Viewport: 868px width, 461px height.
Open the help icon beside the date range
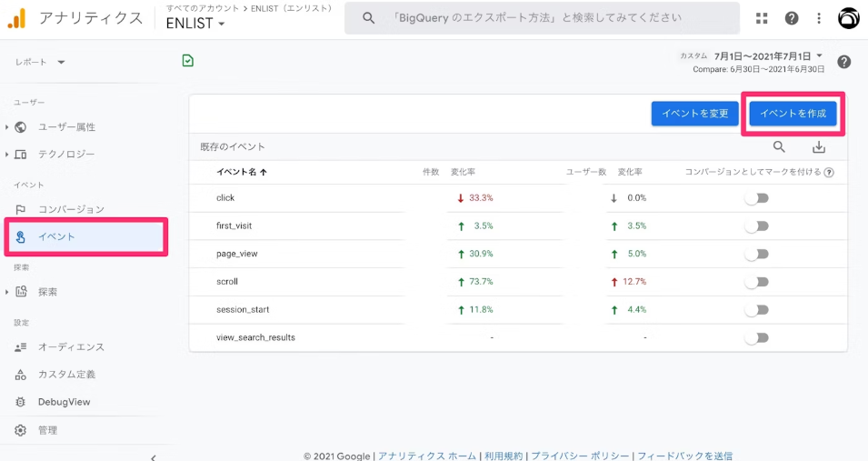point(843,62)
